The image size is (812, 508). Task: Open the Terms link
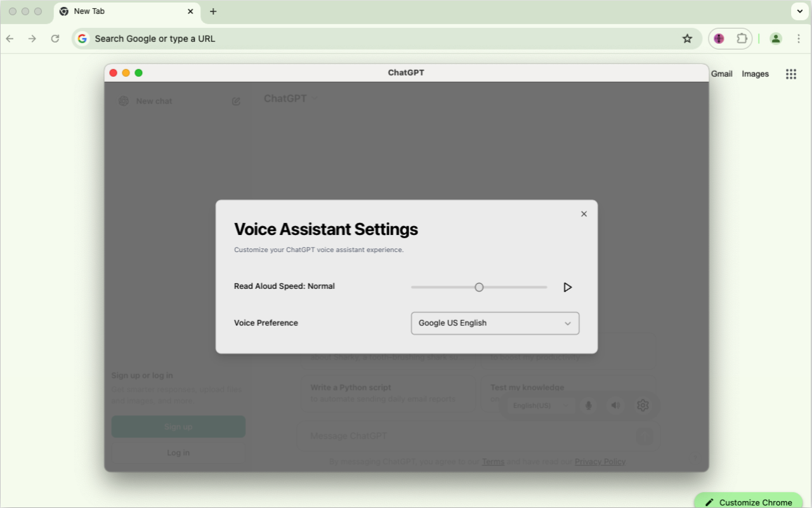click(x=493, y=462)
